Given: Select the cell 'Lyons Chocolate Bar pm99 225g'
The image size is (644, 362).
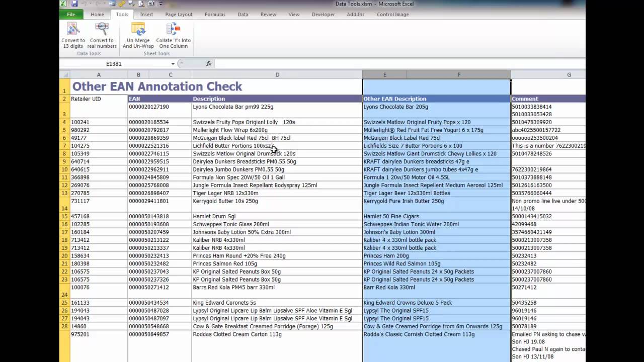Looking at the screenshot, I should 277,111.
